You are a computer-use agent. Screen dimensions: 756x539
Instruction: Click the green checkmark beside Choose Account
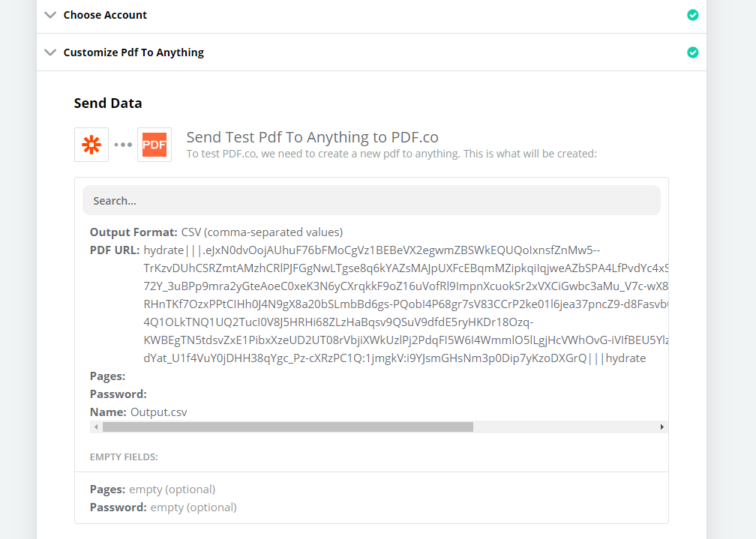click(x=693, y=15)
